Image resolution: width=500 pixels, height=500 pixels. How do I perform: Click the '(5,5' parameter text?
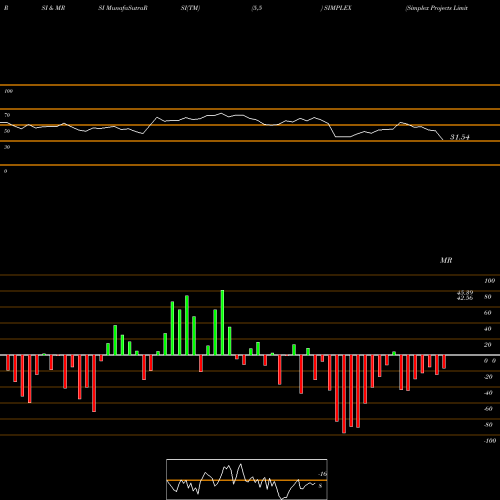click(x=257, y=8)
